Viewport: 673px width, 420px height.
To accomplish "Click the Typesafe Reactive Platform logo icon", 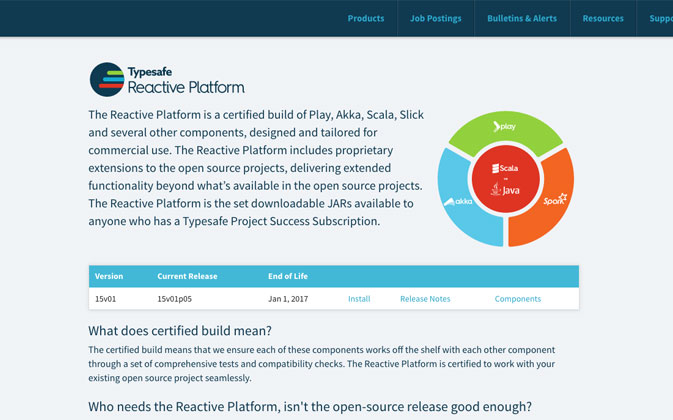I will point(107,79).
